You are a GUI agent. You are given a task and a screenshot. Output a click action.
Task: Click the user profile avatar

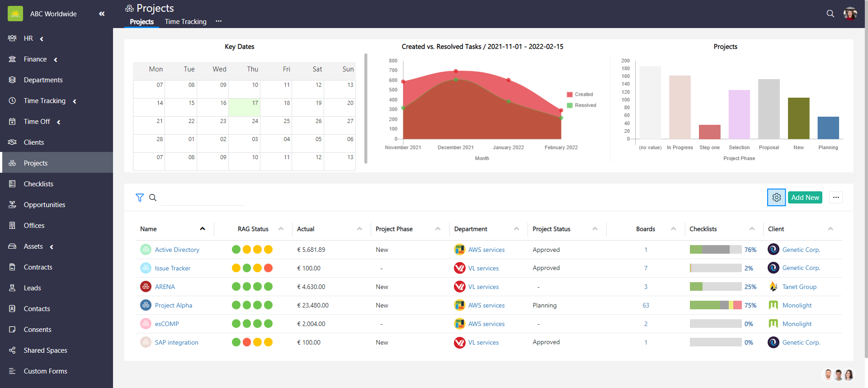coord(850,14)
